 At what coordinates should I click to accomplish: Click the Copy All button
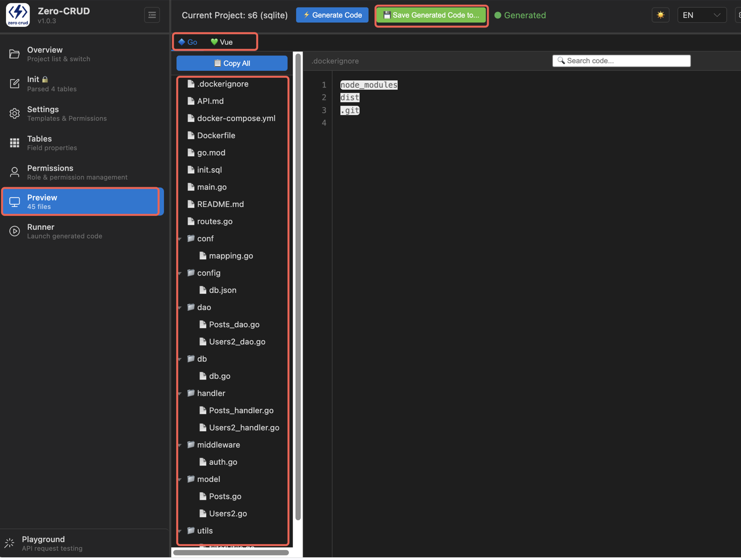coord(232,63)
